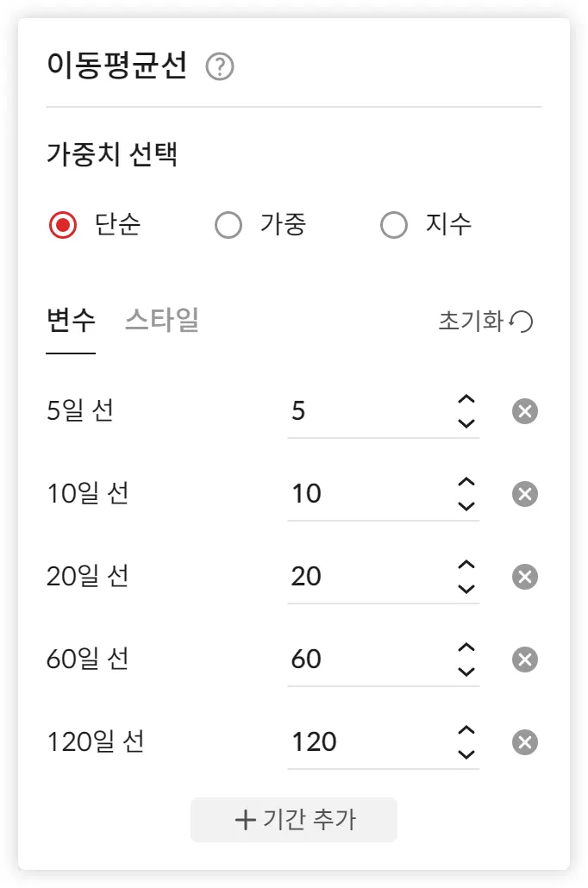Switch to the 변수 tab
This screenshot has height=888, width=588.
click(x=71, y=321)
